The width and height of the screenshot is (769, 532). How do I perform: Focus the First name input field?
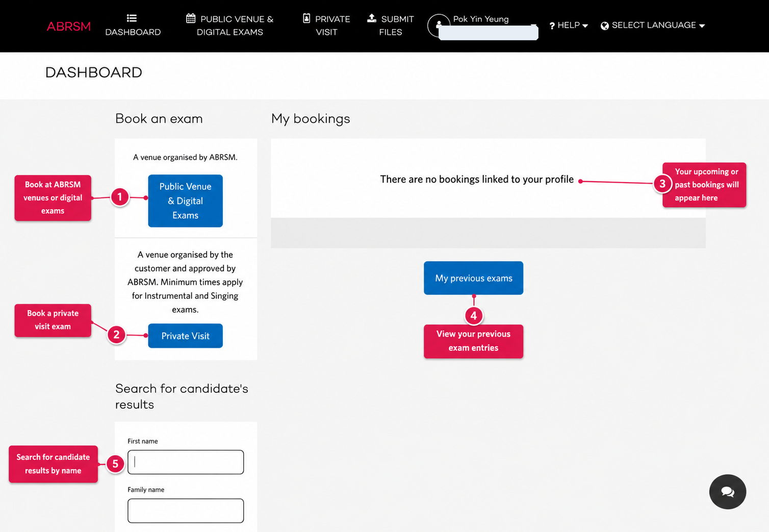pyautogui.click(x=186, y=462)
